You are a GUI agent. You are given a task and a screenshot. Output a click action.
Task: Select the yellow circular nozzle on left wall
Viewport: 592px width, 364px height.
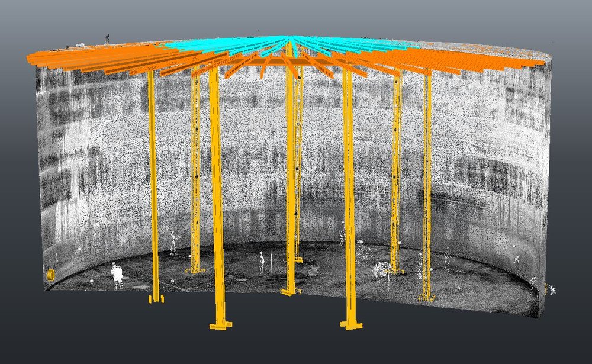coord(50,275)
